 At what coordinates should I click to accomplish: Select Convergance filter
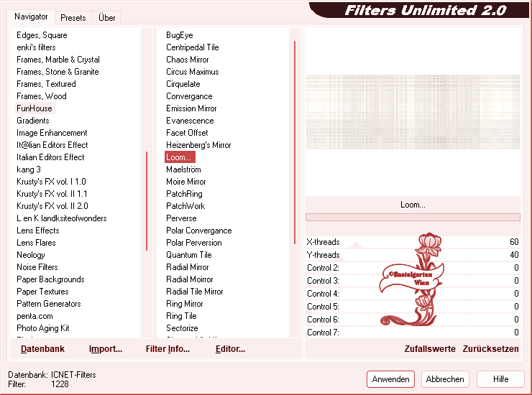[x=189, y=96]
